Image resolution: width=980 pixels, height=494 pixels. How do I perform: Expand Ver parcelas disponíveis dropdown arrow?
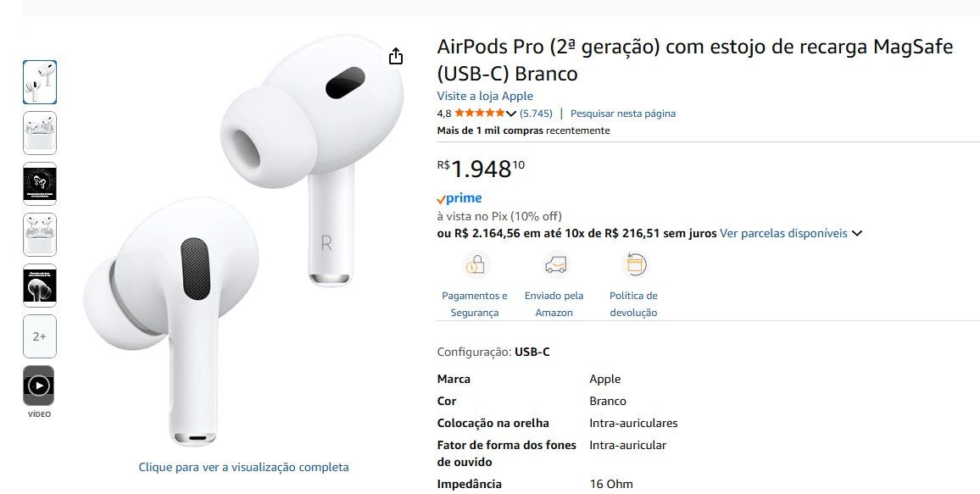857,234
